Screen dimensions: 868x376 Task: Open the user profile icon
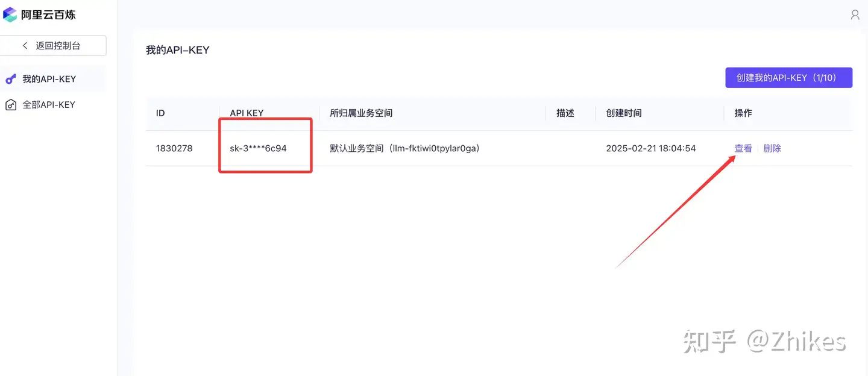855,15
